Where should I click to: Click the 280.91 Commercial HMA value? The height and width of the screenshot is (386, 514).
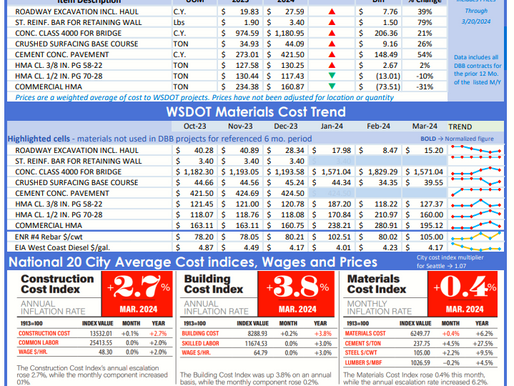point(386,225)
